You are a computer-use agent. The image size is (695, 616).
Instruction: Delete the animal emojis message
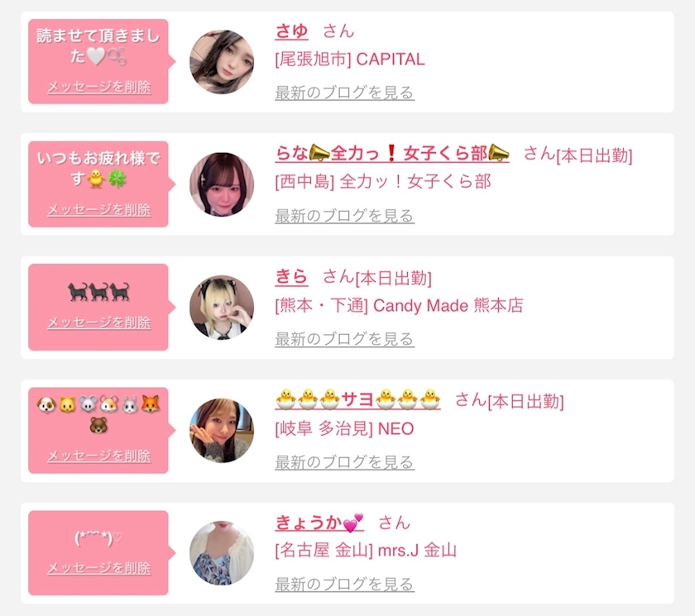point(98,456)
